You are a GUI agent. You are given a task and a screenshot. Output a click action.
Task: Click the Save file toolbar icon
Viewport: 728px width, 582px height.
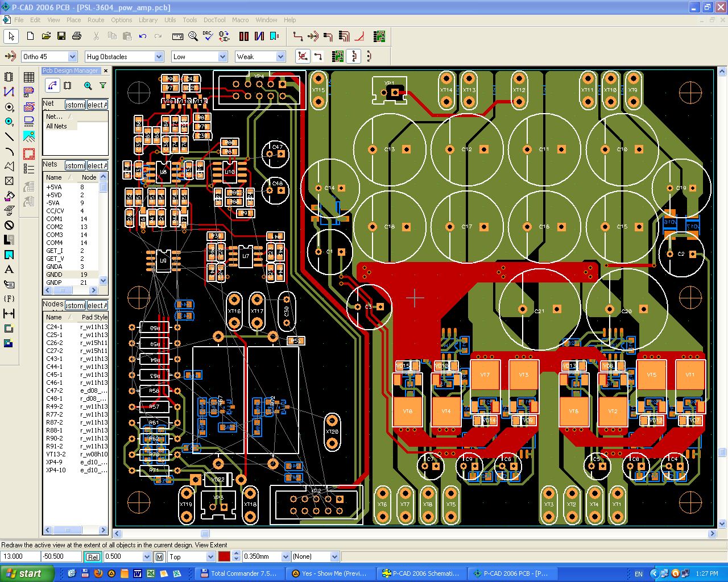tap(61, 36)
